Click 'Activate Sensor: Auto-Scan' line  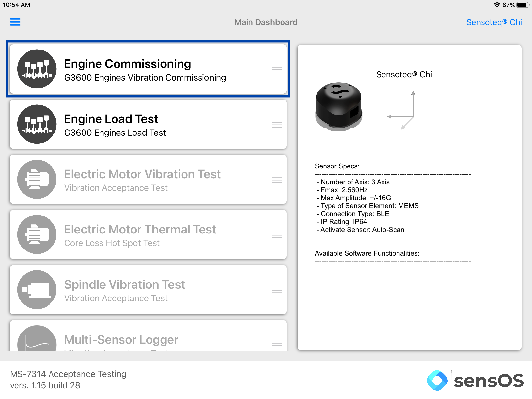pyautogui.click(x=361, y=230)
